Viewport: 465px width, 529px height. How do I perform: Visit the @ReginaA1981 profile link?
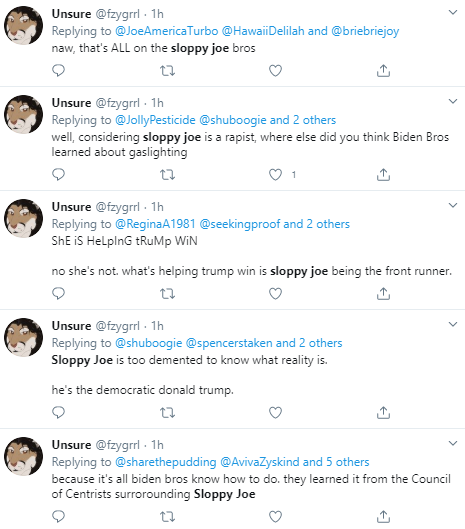click(155, 224)
